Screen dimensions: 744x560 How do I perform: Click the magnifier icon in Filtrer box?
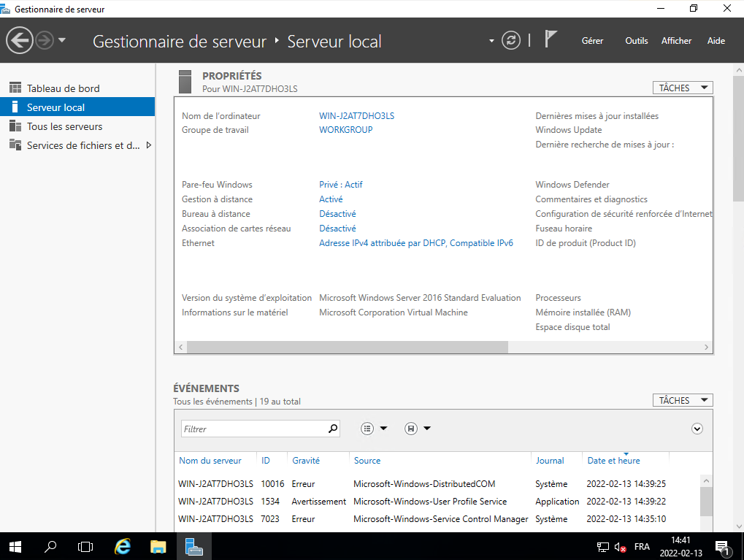tap(333, 429)
